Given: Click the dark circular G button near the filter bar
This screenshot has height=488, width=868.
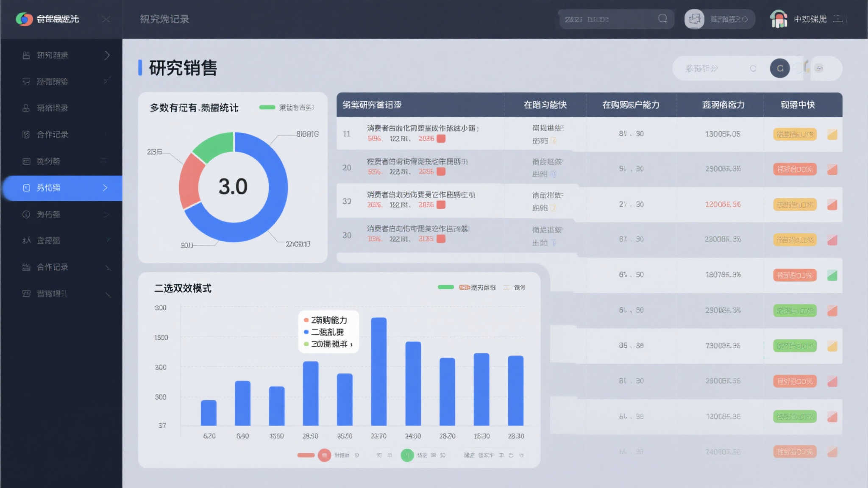Looking at the screenshot, I should pyautogui.click(x=780, y=68).
